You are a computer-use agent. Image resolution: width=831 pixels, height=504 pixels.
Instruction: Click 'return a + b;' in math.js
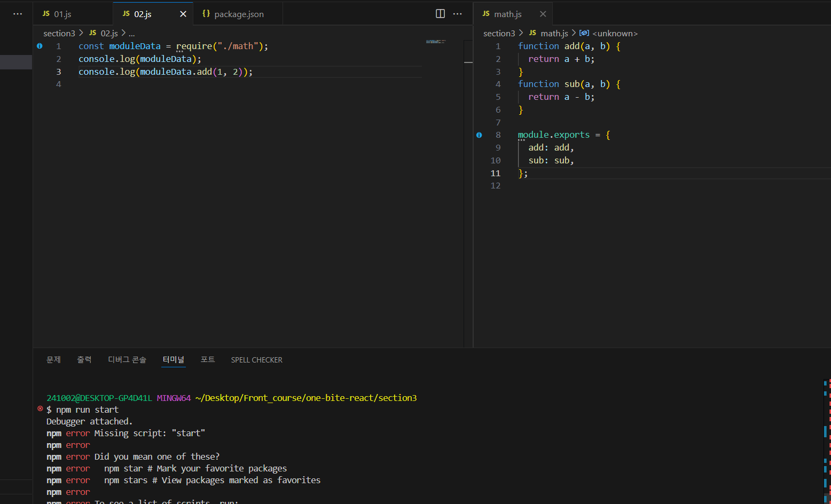(561, 59)
